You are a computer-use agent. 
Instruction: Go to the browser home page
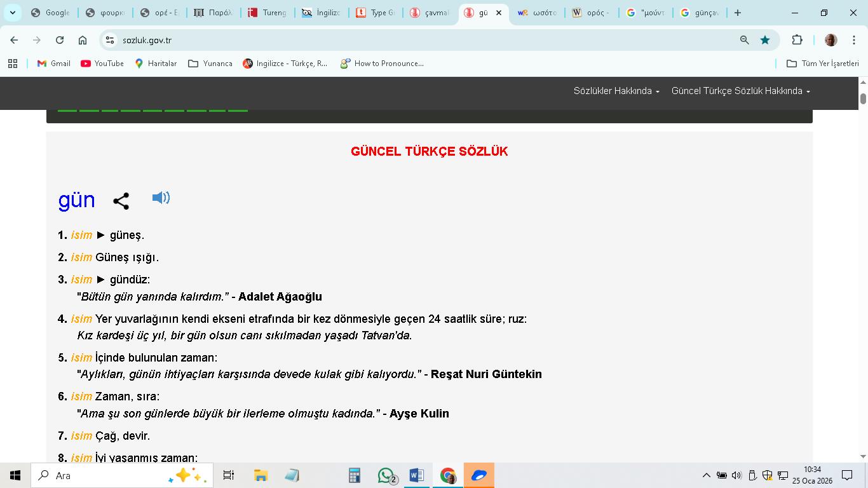(x=83, y=40)
